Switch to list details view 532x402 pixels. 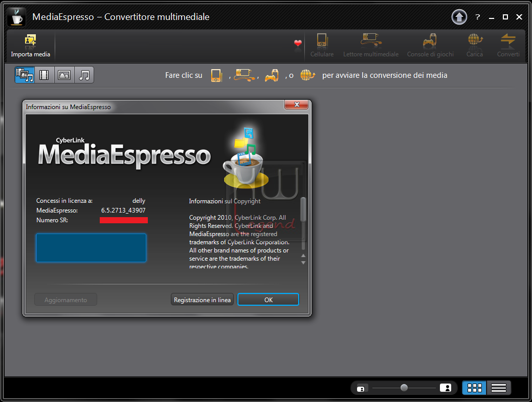499,387
